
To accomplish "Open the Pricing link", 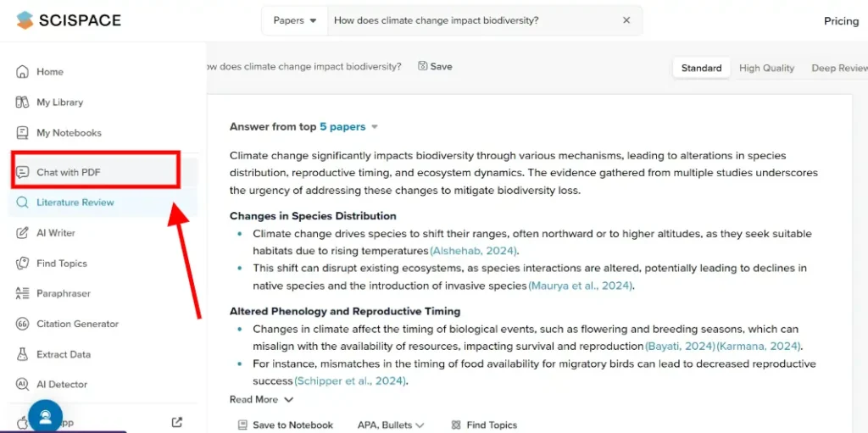I will click(x=841, y=21).
